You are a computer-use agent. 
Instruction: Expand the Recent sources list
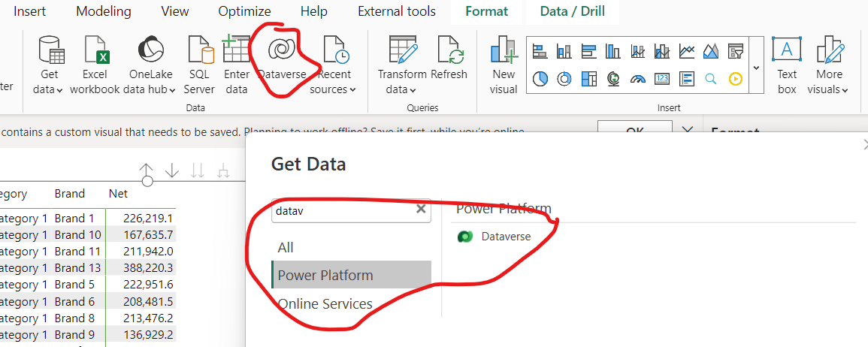[333, 65]
